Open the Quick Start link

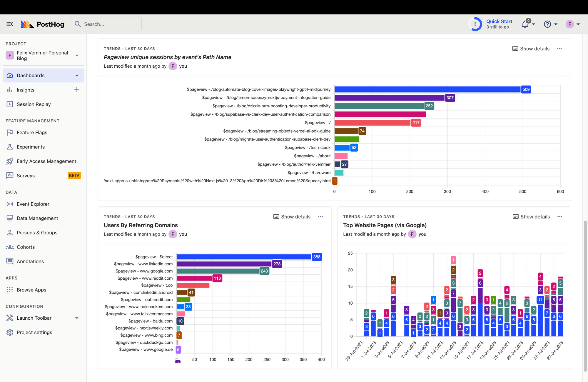pos(499,21)
